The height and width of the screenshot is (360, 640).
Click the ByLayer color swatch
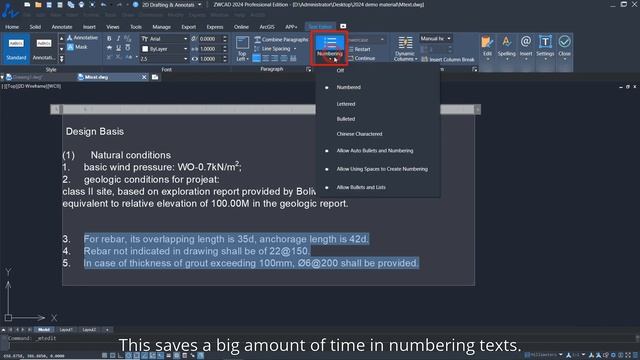point(145,49)
